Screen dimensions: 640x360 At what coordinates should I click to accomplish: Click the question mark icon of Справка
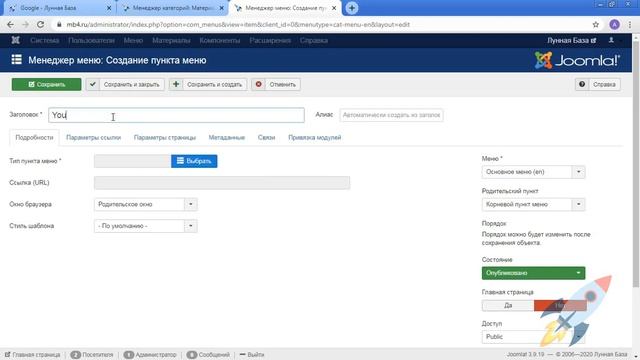[582, 84]
